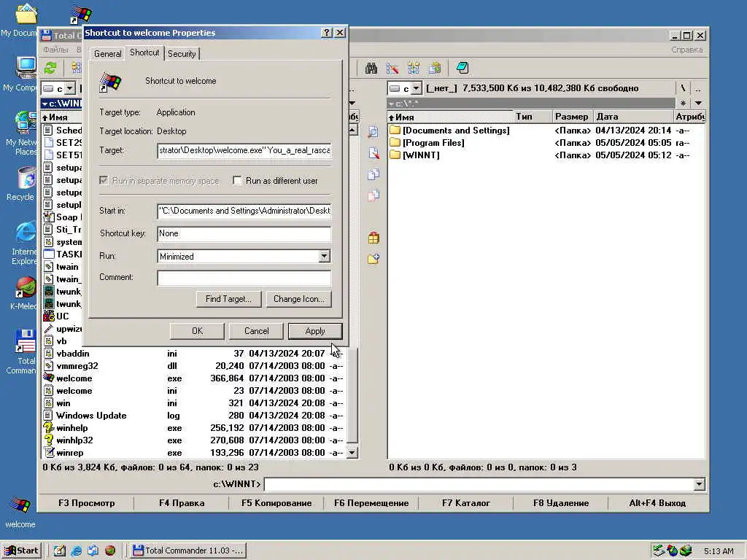Switch to the Security tab

coord(182,54)
